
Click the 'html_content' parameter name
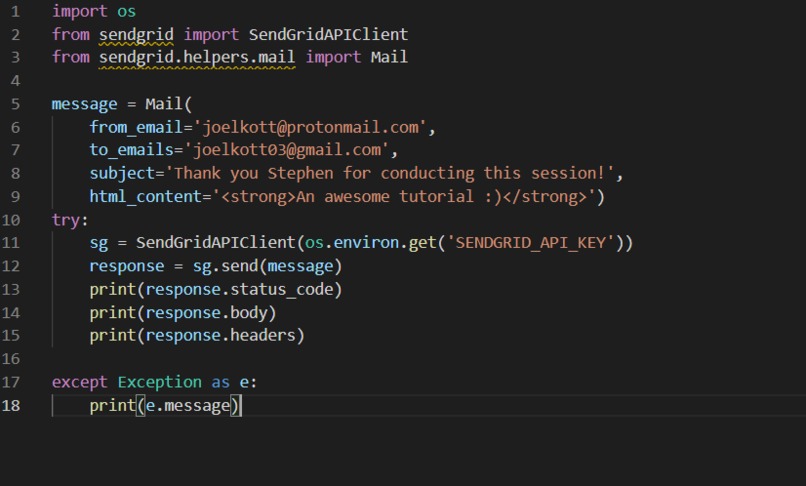(x=146, y=196)
